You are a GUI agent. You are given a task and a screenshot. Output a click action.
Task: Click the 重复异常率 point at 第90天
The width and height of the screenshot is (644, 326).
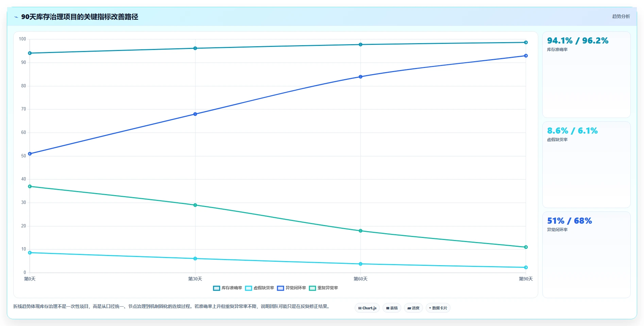(x=526, y=247)
